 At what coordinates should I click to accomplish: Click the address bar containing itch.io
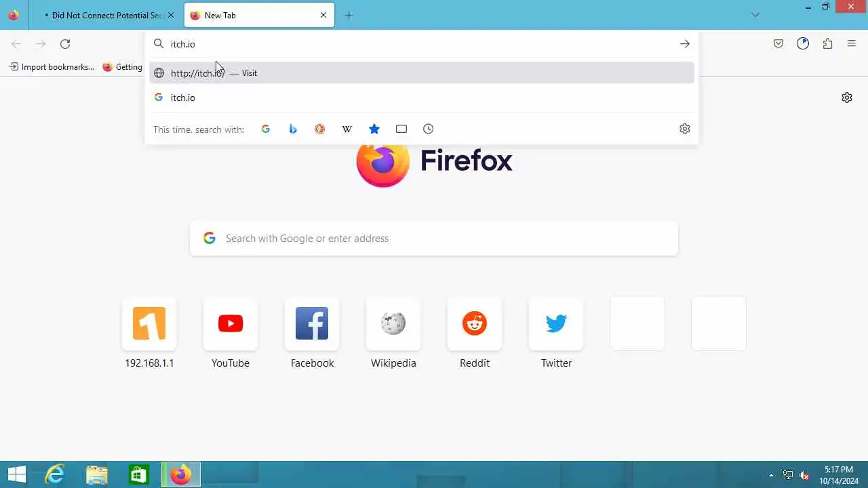tap(420, 44)
